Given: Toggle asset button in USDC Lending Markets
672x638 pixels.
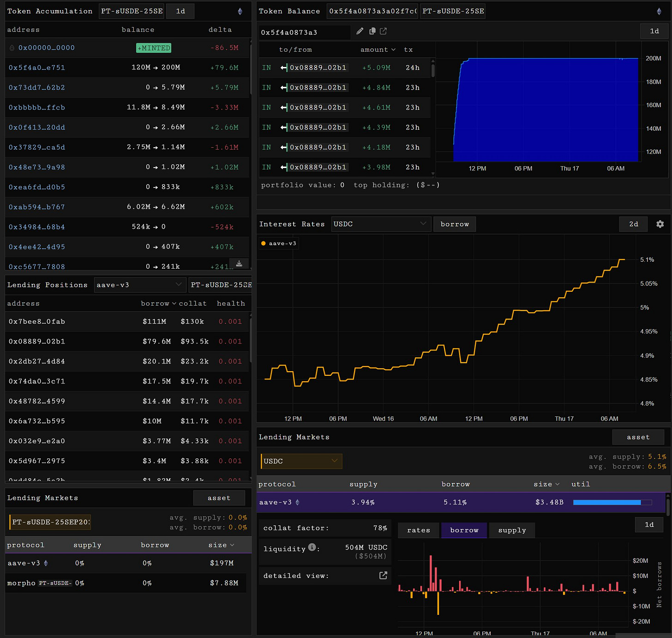Looking at the screenshot, I should coord(638,437).
